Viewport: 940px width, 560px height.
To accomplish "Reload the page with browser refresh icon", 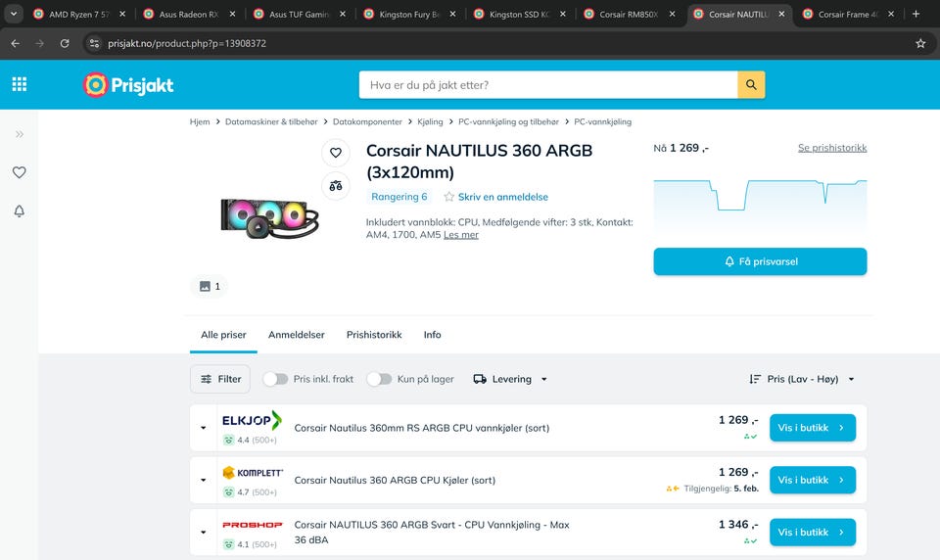I will [65, 43].
